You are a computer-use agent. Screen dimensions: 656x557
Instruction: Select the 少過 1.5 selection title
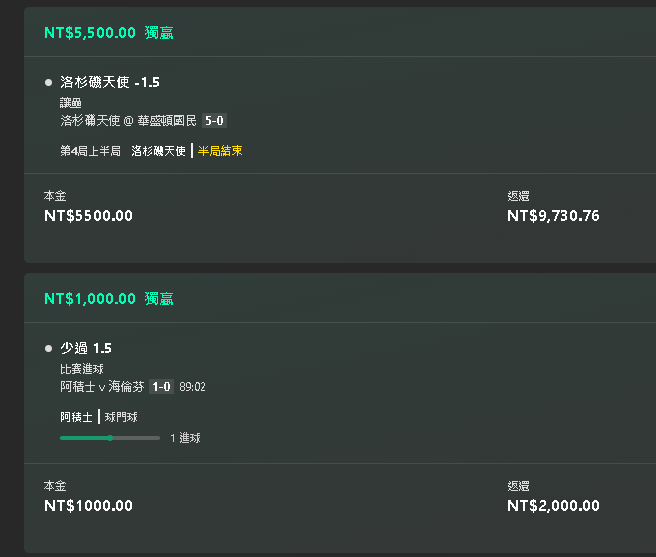(x=86, y=348)
